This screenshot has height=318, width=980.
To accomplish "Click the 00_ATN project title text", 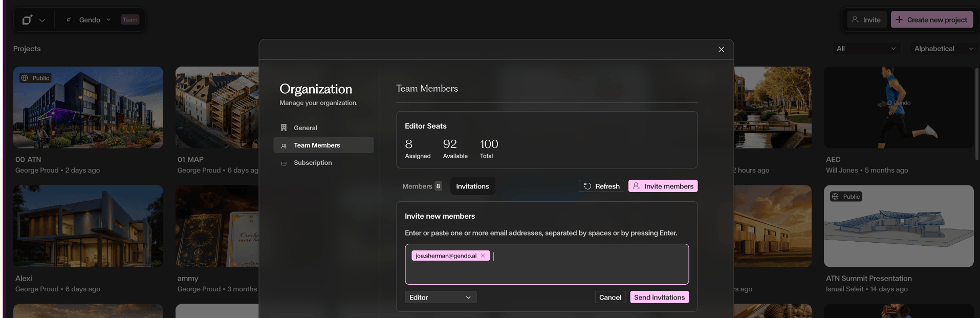I will [x=28, y=160].
